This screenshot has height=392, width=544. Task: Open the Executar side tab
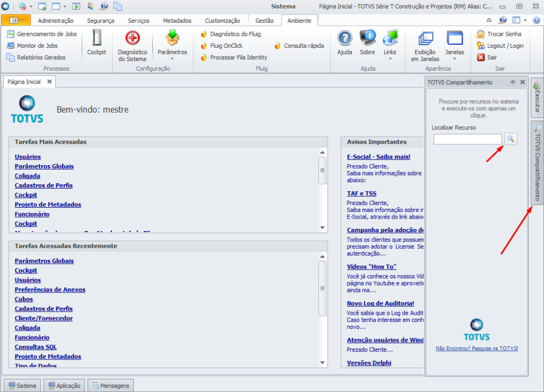coord(537,97)
